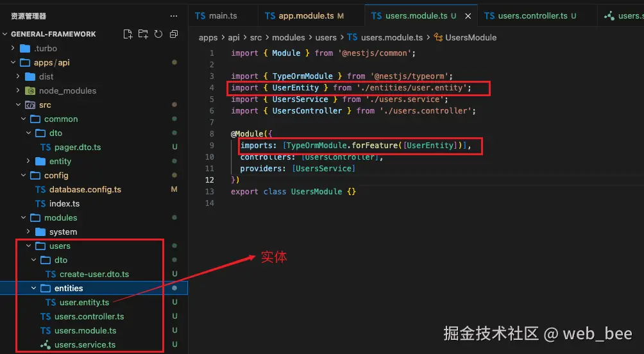Collapse the config folder
The image size is (644, 354).
point(23,175)
